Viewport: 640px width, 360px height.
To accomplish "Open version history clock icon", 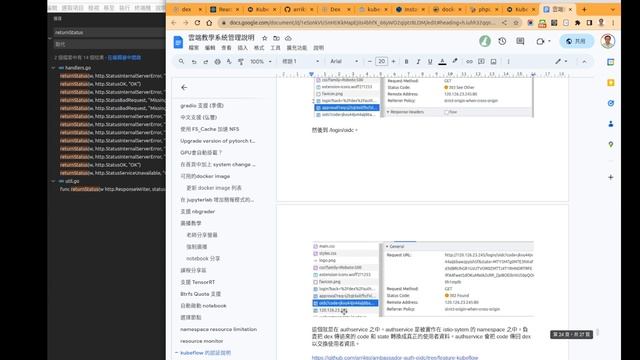I will 502,41.
